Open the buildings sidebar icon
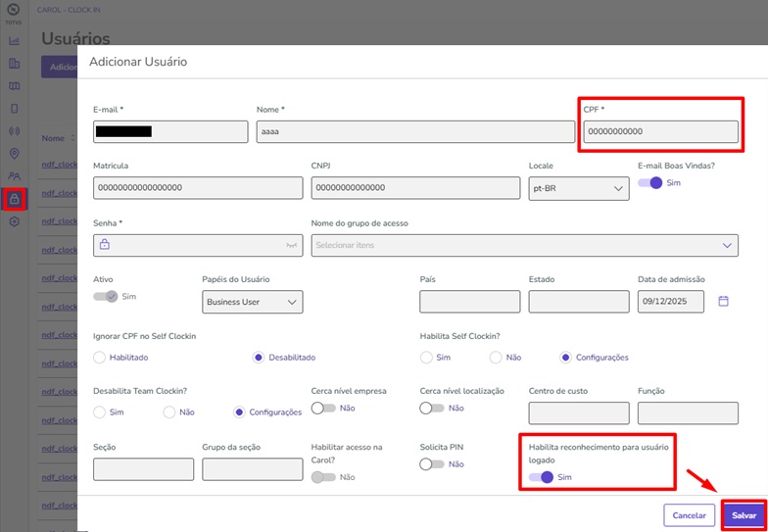The width and height of the screenshot is (768, 532). 14,63
